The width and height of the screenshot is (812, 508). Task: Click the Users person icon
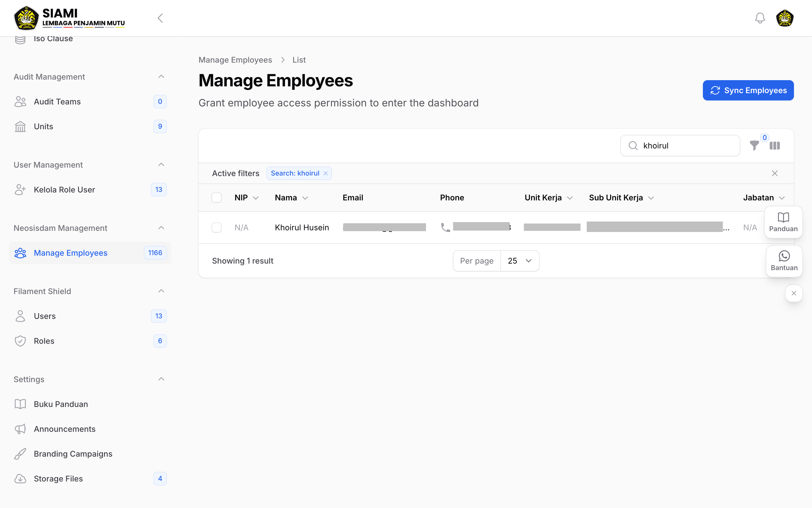pyautogui.click(x=20, y=316)
